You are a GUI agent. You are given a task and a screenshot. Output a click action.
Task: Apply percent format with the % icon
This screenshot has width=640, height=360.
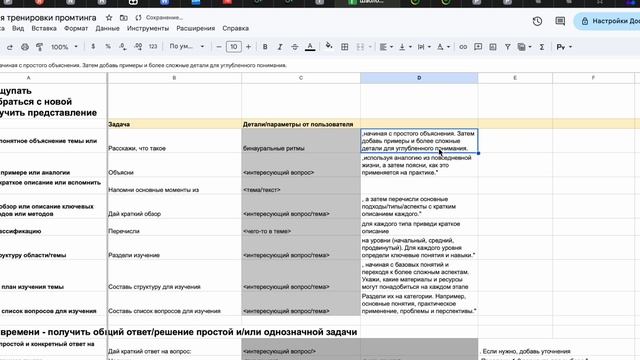click(108, 47)
